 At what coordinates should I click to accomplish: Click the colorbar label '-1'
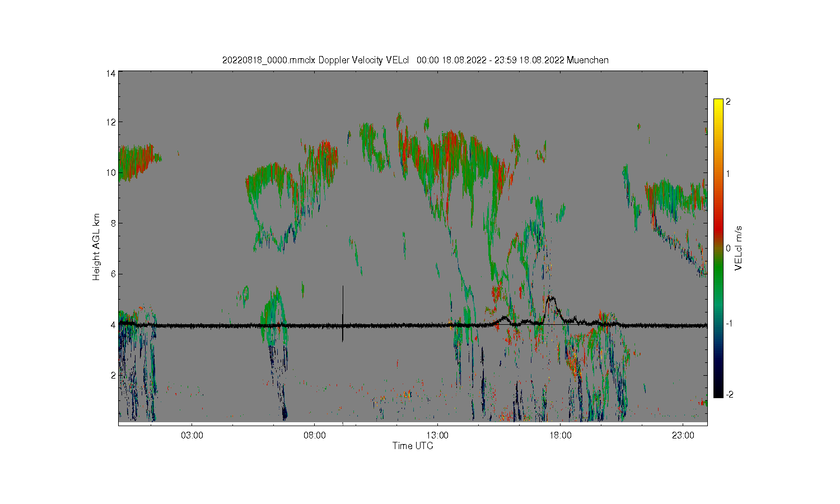click(729, 324)
